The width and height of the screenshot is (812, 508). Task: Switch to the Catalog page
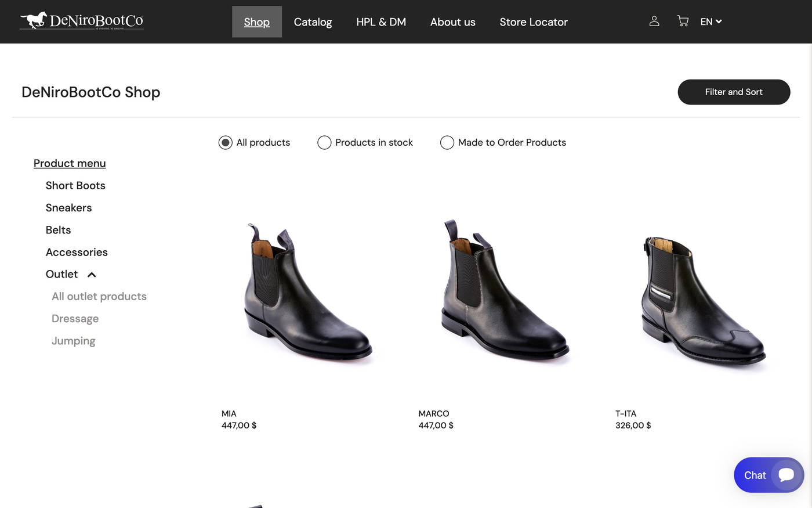click(x=313, y=21)
